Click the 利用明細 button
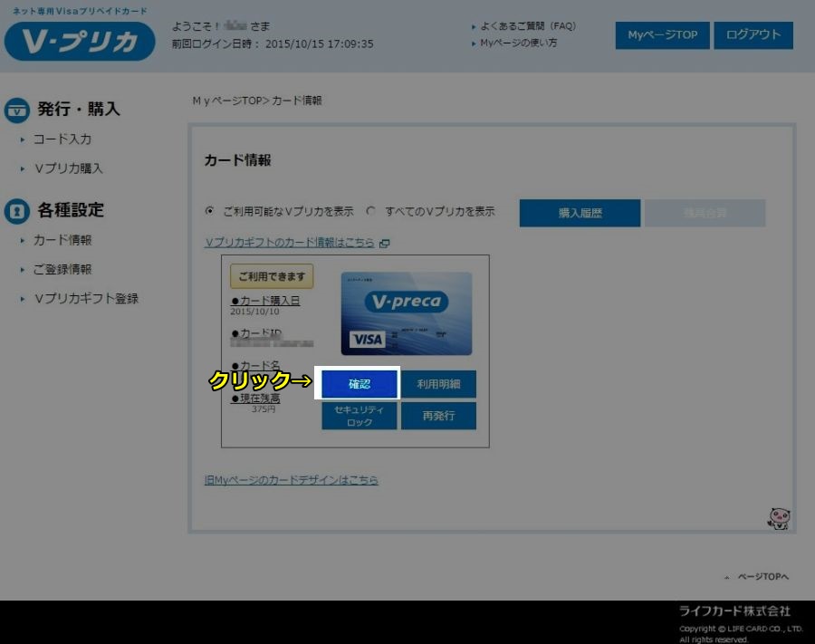Viewport: 815px width, 644px height. pos(438,384)
